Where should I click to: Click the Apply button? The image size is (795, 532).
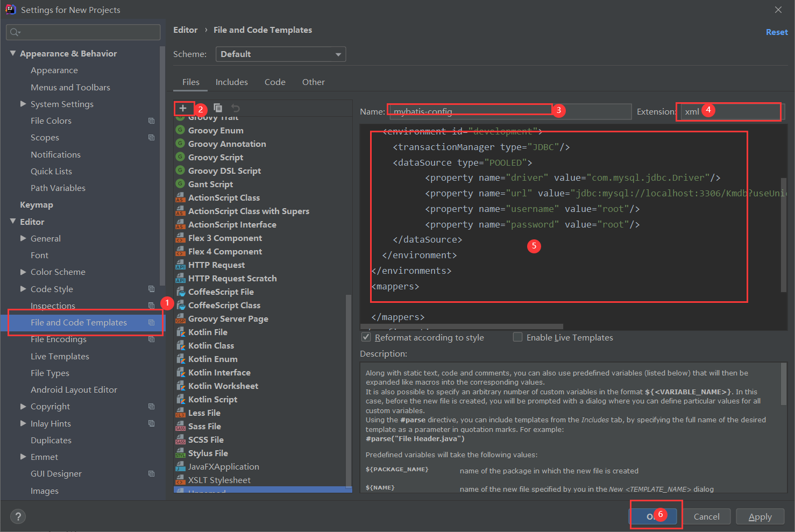[x=760, y=516]
